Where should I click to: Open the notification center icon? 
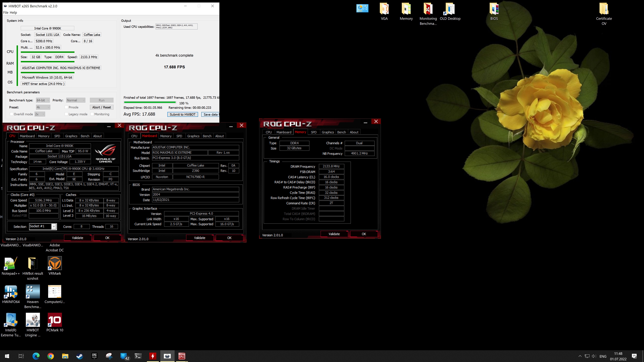634,356
